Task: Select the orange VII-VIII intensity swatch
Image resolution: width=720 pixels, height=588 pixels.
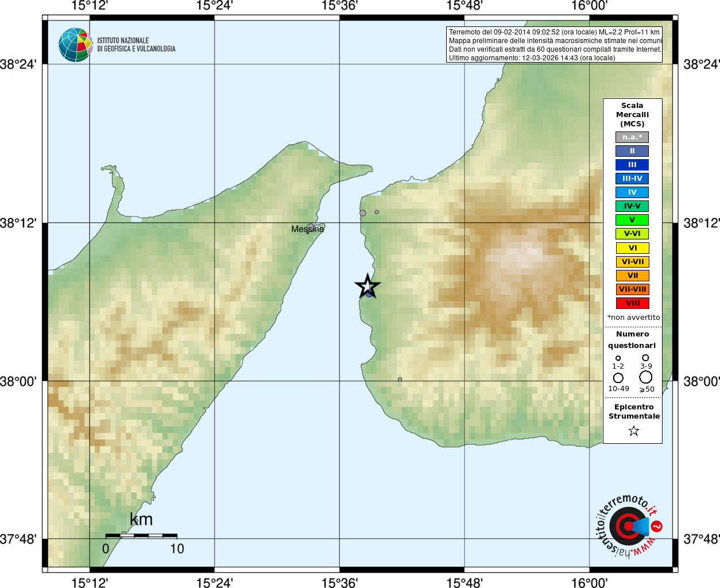Action: click(632, 289)
